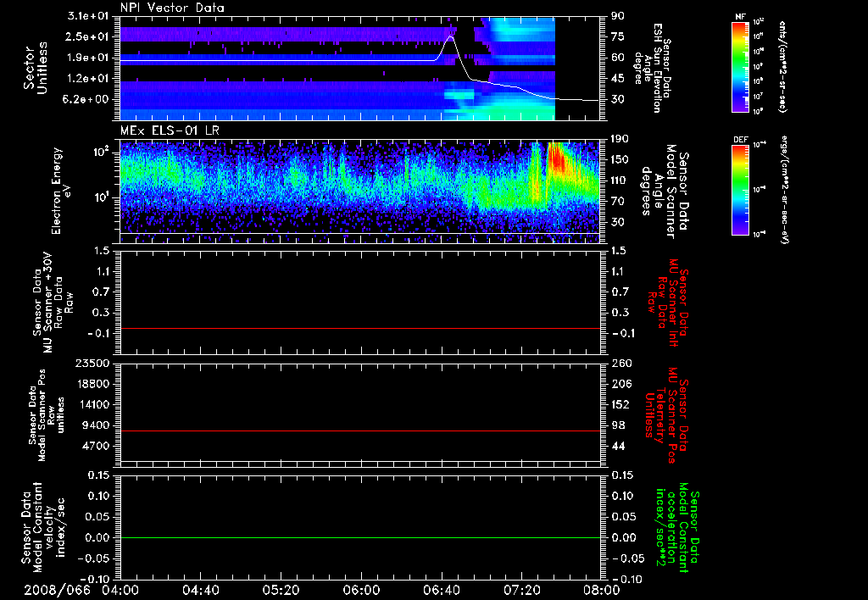Click the NF color bar "cnts/(cm**2-sr-sec)" units label
The height and width of the screenshot is (600, 868).
click(x=782, y=66)
